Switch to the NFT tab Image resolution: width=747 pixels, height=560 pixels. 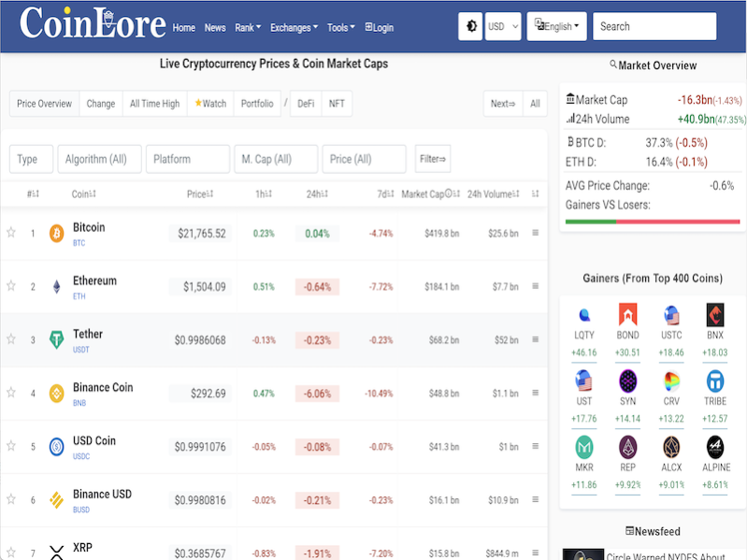337,104
